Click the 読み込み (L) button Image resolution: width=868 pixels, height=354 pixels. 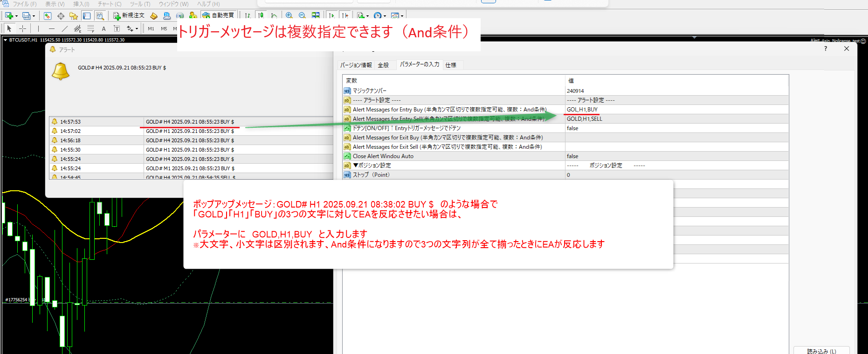(821, 351)
